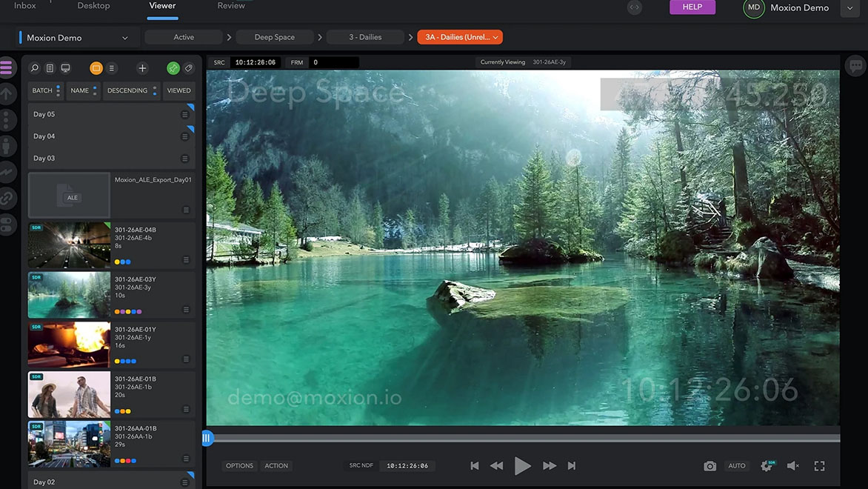Click the OPTIONS button in the player bar

click(x=238, y=465)
